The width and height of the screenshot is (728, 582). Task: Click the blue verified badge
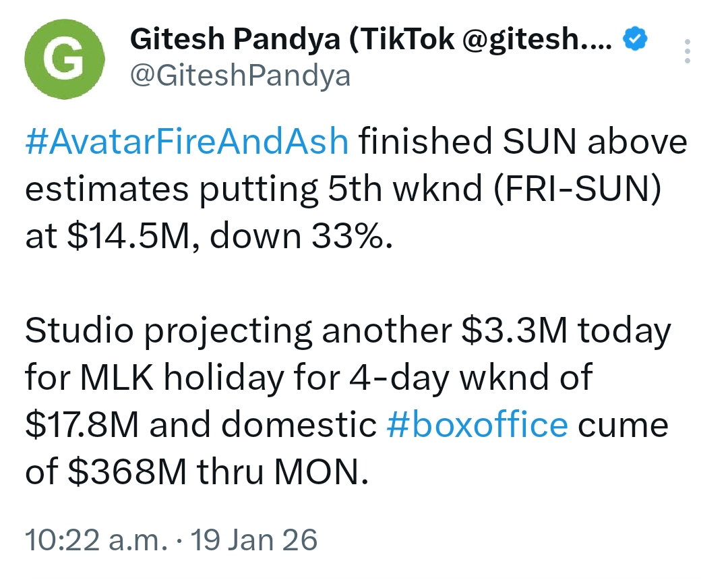click(636, 42)
